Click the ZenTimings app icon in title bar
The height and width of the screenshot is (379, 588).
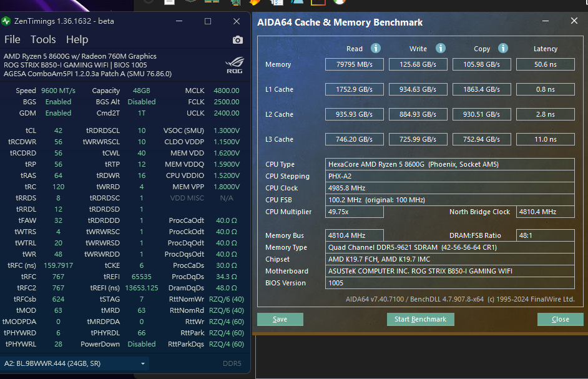(6, 21)
